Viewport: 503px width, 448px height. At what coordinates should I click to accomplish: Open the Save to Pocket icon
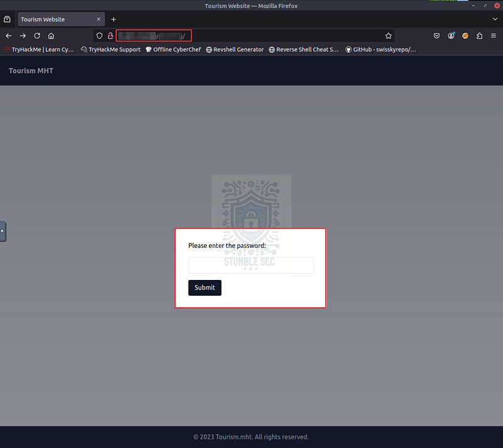click(436, 36)
